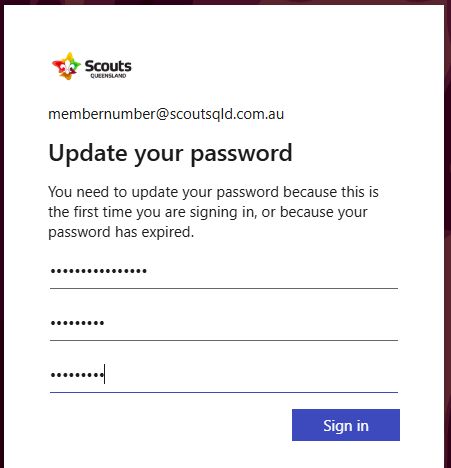Click the "Update your password" heading

click(x=170, y=153)
